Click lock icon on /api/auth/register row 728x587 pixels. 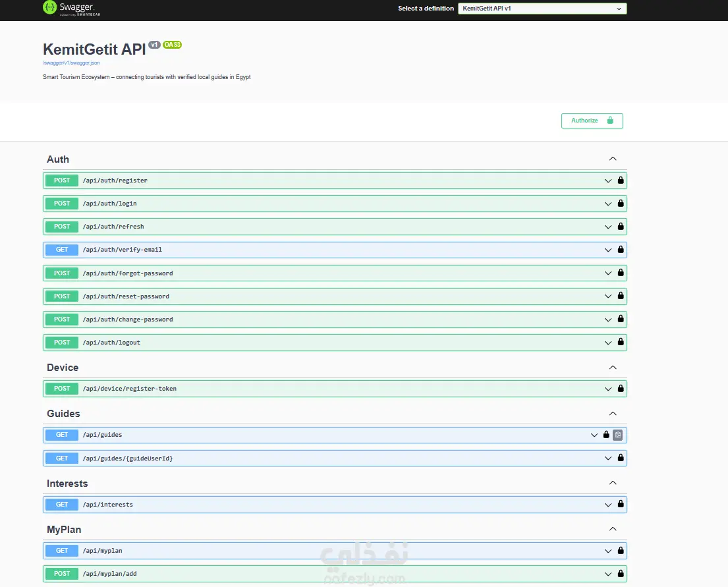pyautogui.click(x=621, y=181)
